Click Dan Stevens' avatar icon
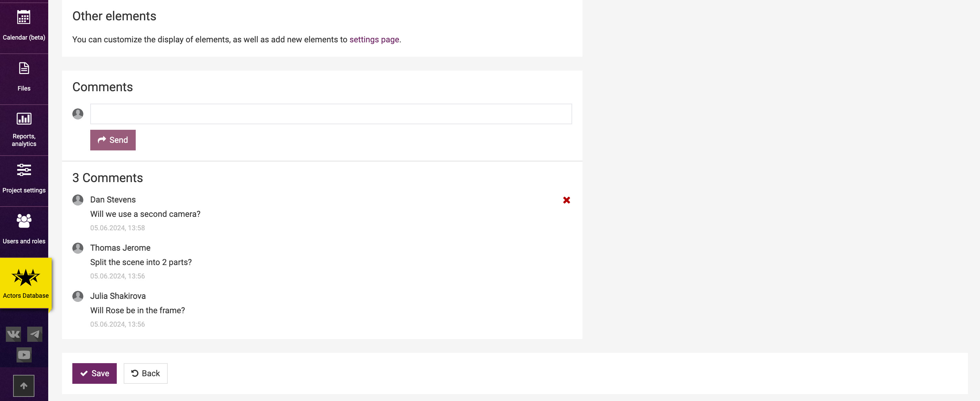The height and width of the screenshot is (401, 980). (78, 200)
